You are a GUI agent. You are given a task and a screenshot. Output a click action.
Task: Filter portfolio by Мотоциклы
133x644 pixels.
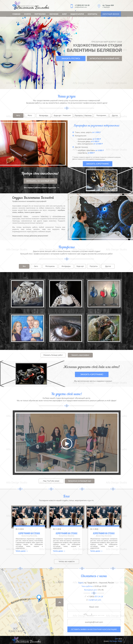[x=50, y=266]
